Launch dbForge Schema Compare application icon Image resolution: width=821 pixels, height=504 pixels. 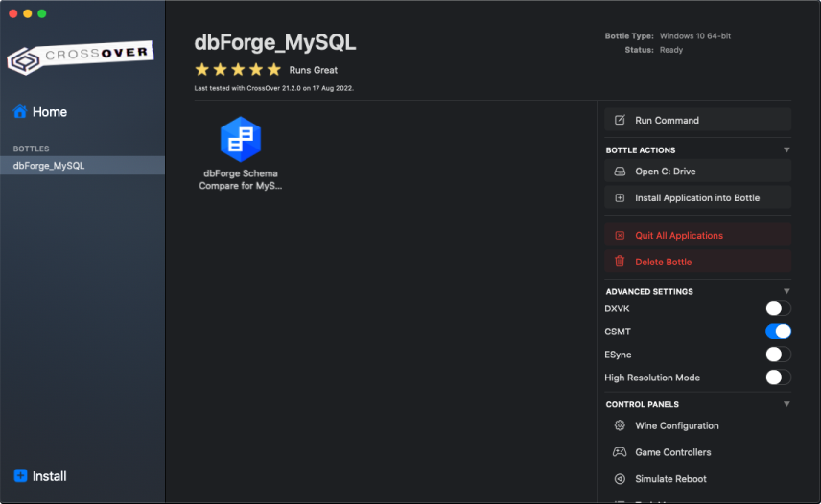point(241,139)
